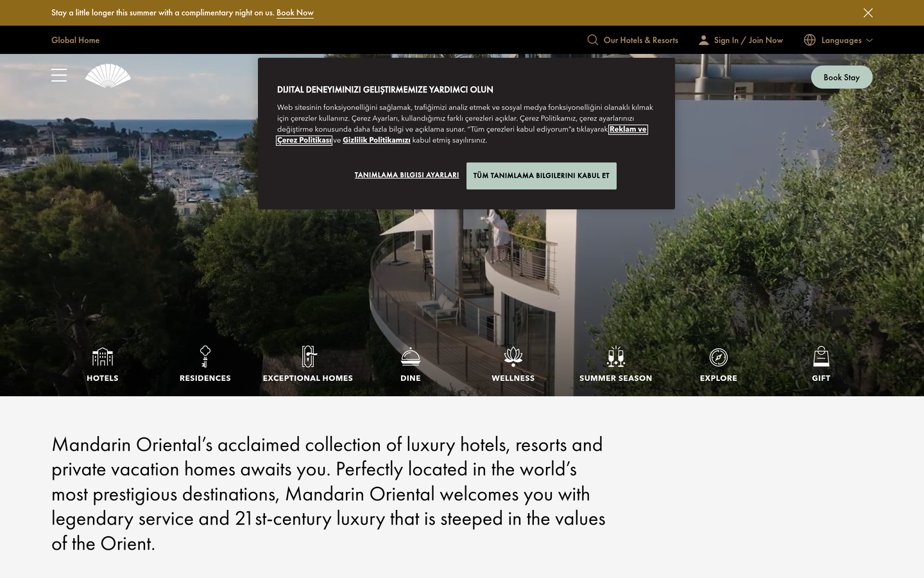This screenshot has height=578, width=924.
Task: Click the Dine cloche icon
Action: coord(411,356)
